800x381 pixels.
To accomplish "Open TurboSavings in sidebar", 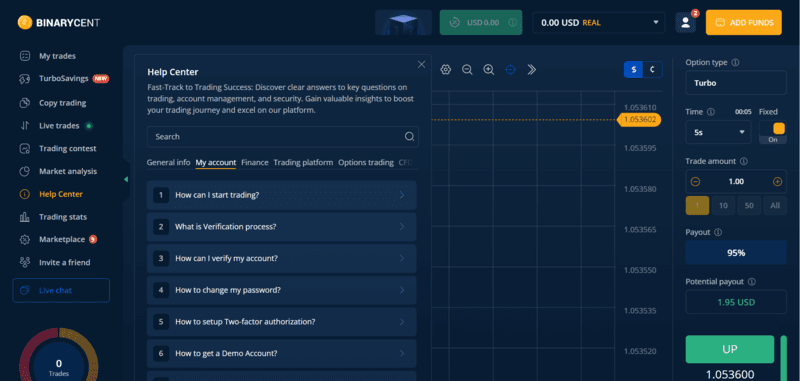I will pos(64,79).
